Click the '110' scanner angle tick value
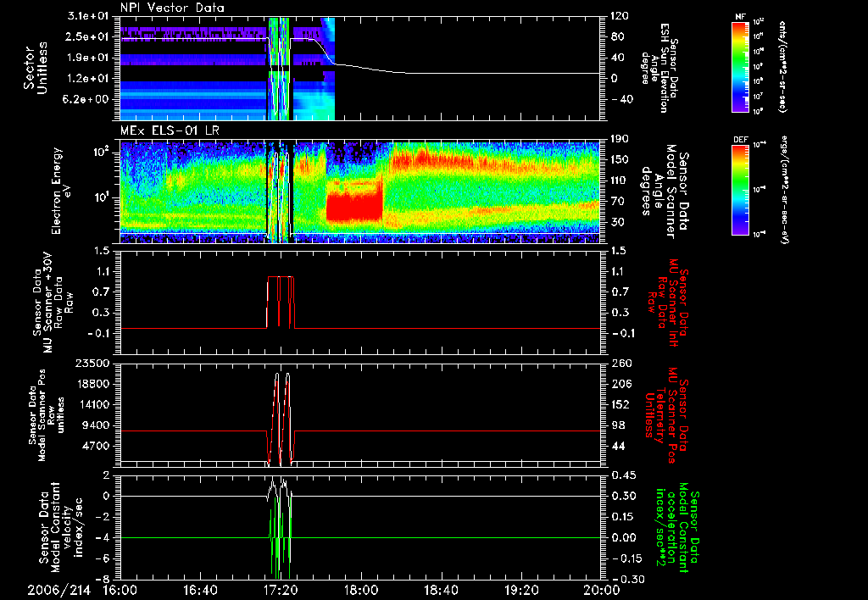868x600 pixels. 620,181
